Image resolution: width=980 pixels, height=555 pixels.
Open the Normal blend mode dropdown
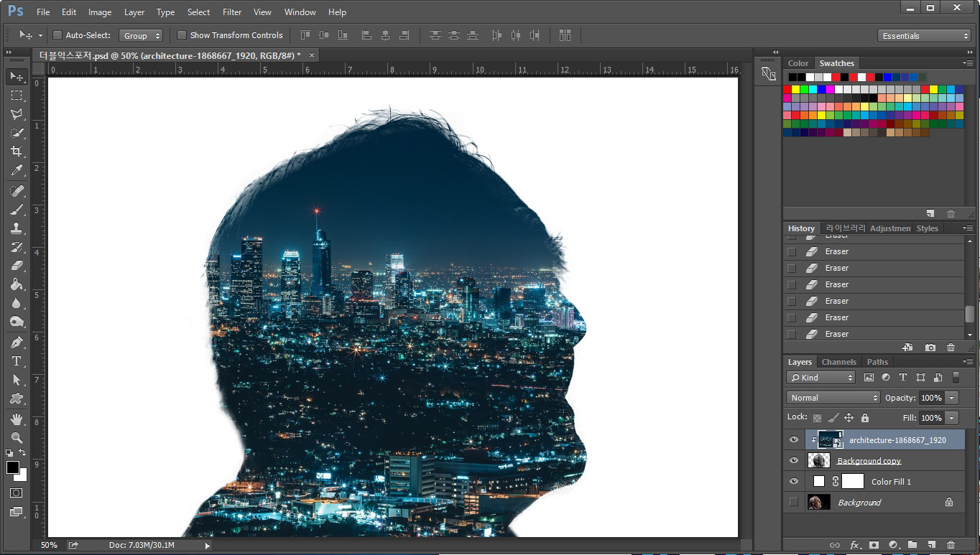833,398
